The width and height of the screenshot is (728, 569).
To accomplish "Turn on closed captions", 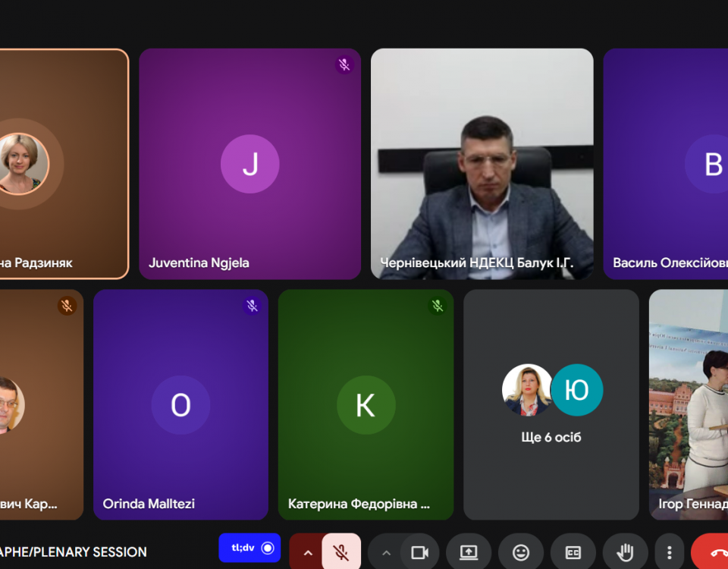I will [573, 552].
